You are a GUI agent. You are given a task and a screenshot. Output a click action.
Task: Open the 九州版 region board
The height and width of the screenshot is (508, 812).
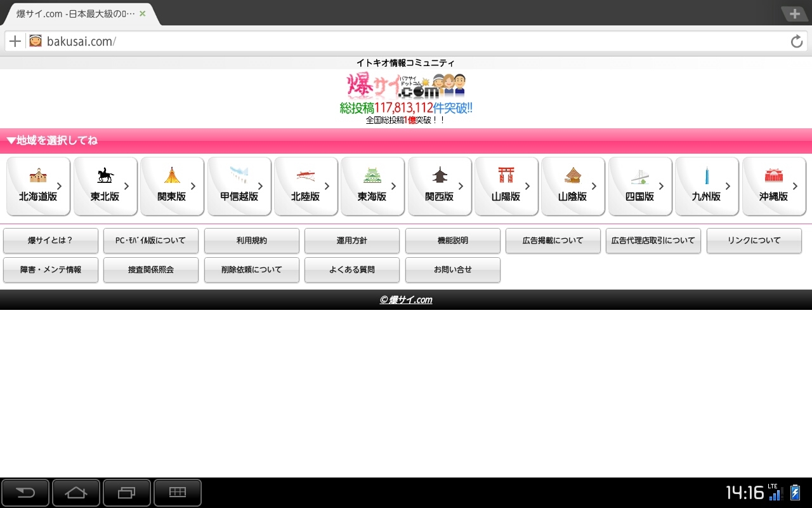(x=707, y=186)
